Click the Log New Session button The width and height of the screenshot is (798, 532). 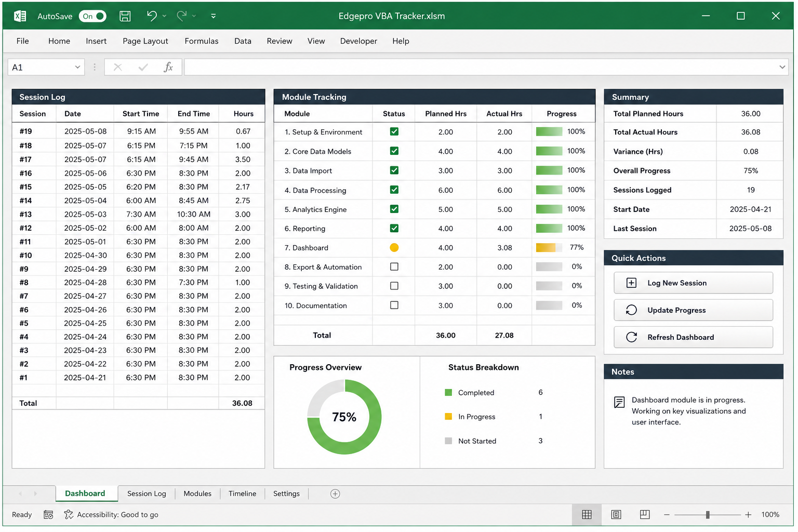(693, 283)
